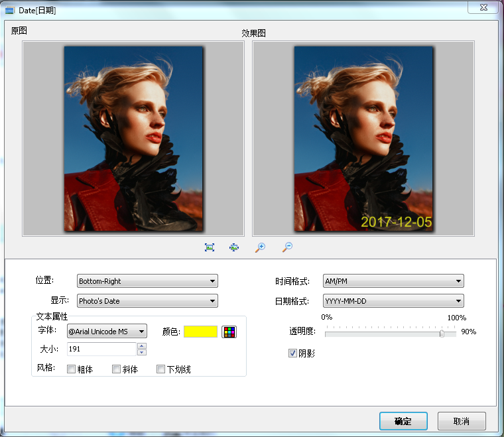Uncheck the 阴影 shadow checkbox
The image size is (504, 437).
tap(292, 353)
